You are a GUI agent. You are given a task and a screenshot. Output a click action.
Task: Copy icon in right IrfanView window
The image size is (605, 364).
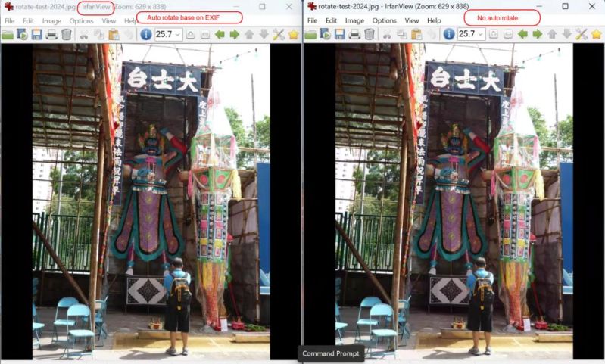[x=401, y=35]
